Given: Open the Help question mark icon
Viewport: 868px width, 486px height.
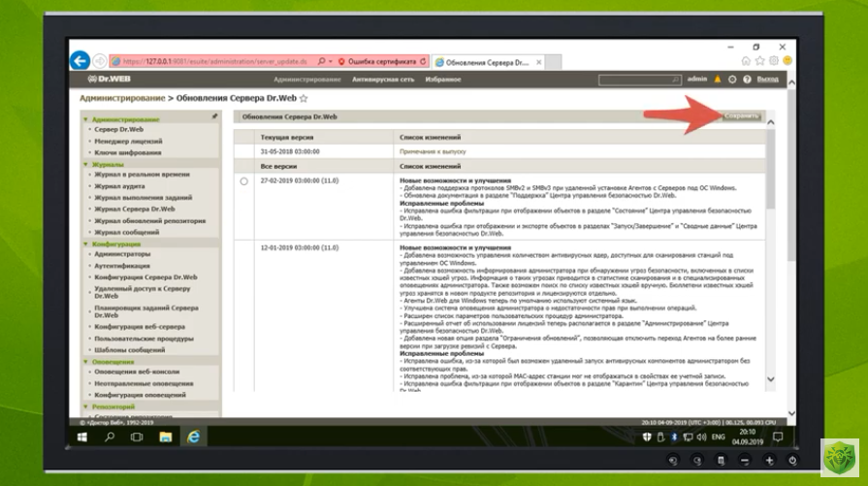Looking at the screenshot, I should click(747, 80).
